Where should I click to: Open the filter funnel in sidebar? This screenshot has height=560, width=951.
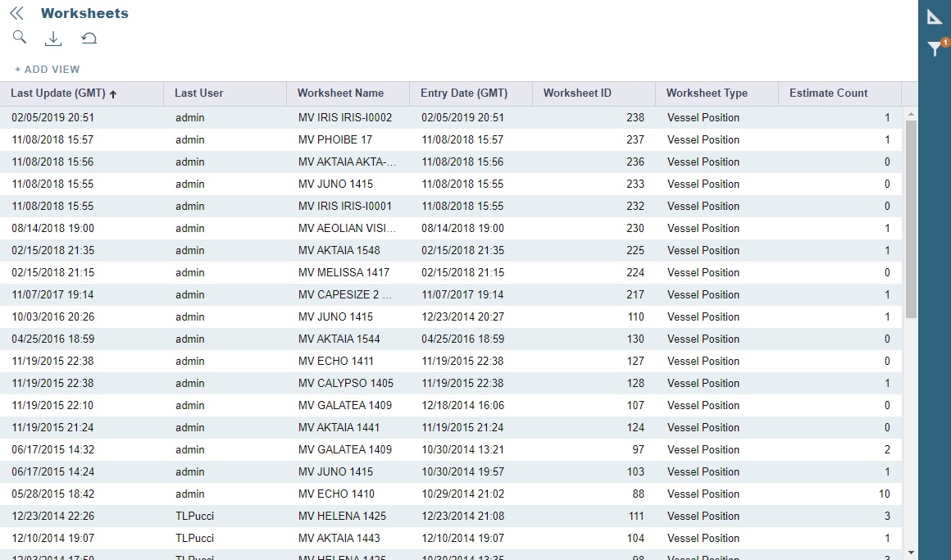[x=935, y=49]
